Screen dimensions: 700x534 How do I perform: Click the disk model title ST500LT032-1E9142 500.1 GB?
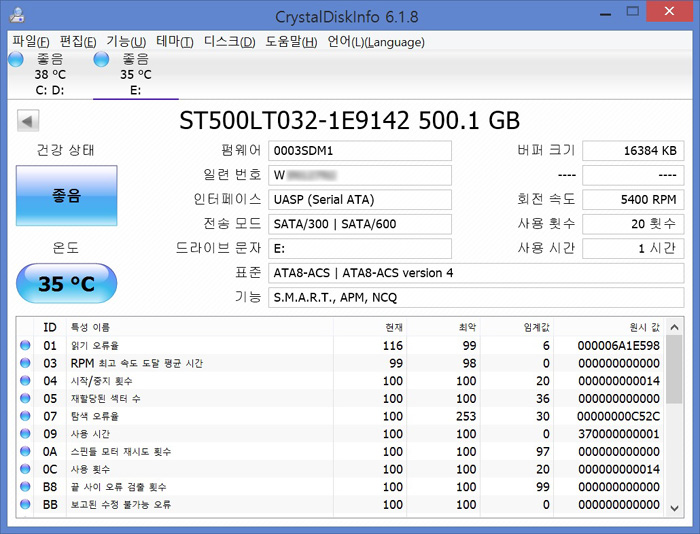click(350, 120)
